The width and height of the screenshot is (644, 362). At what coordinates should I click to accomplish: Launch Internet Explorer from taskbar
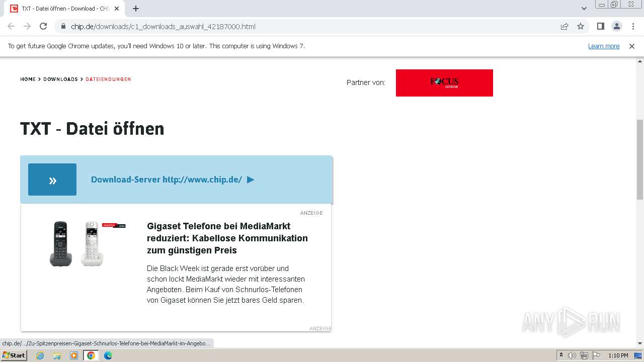pos(40,355)
